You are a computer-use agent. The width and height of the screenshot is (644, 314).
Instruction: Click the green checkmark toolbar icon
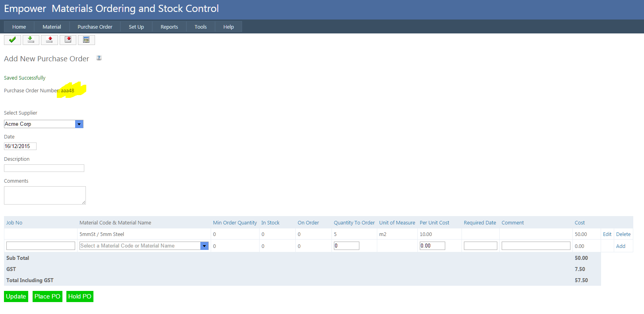[x=12, y=40]
